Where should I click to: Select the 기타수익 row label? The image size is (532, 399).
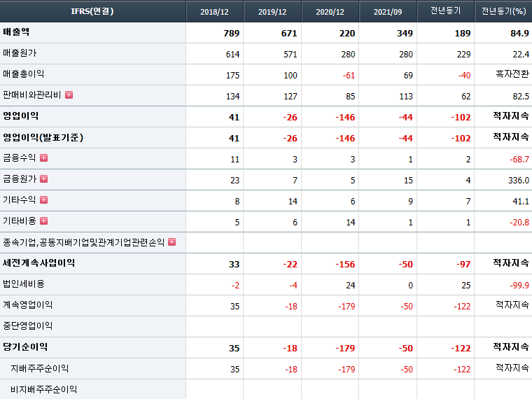[20, 199]
